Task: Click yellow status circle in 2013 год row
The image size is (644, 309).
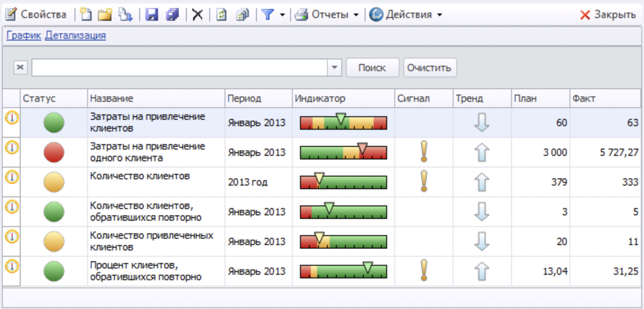Action: (x=54, y=182)
